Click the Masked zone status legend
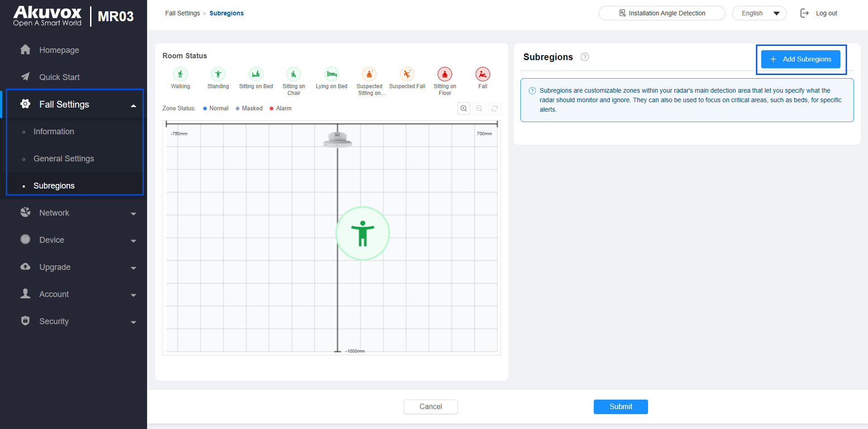 (249, 108)
